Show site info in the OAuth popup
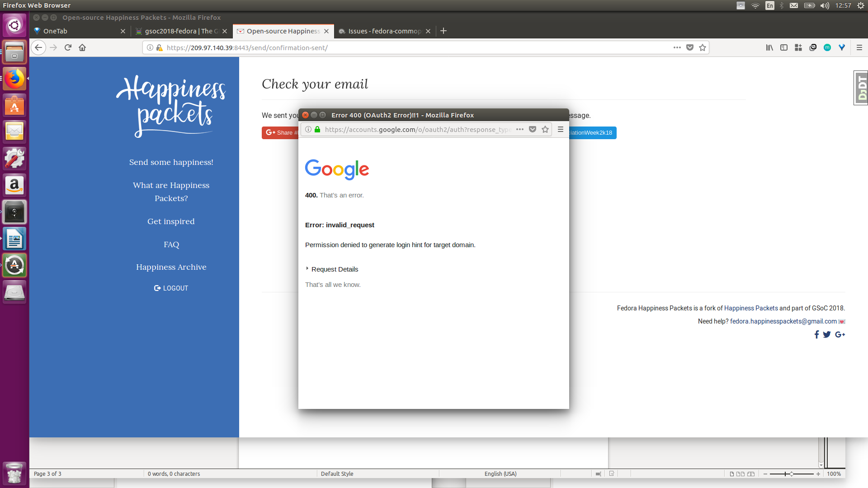This screenshot has width=868, height=488. (308, 130)
